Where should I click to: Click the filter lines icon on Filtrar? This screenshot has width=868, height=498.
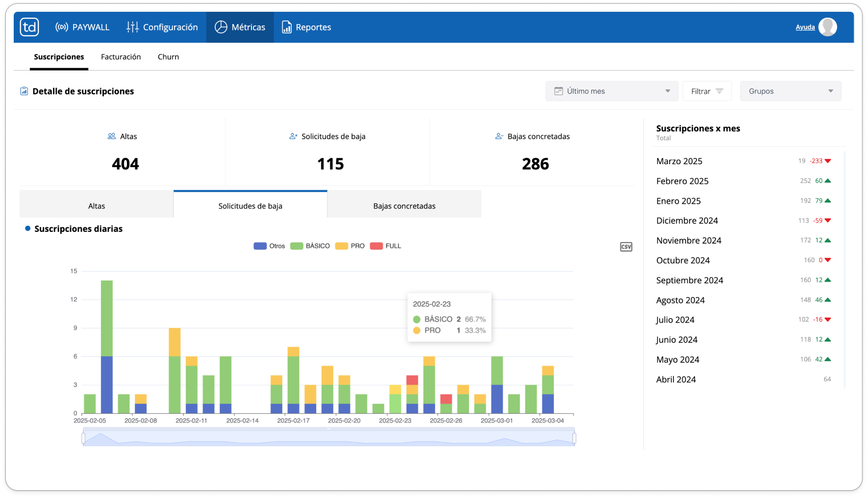719,91
